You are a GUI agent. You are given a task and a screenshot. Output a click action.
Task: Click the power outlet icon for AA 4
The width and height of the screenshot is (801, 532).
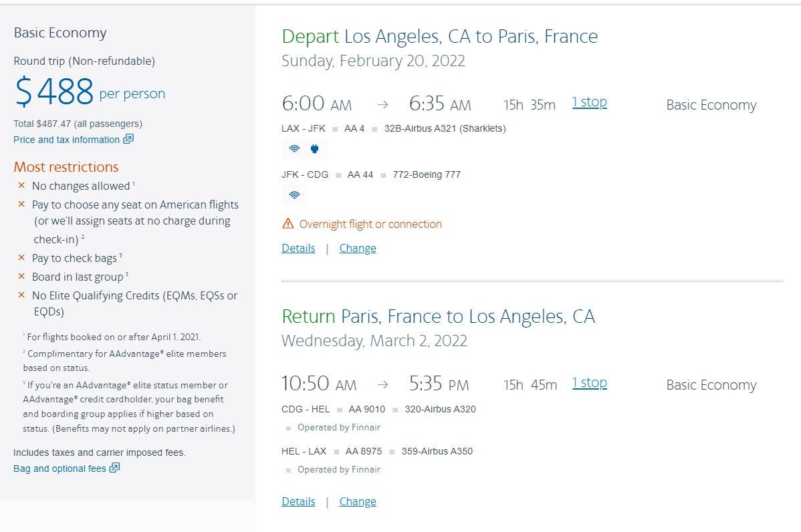point(315,149)
